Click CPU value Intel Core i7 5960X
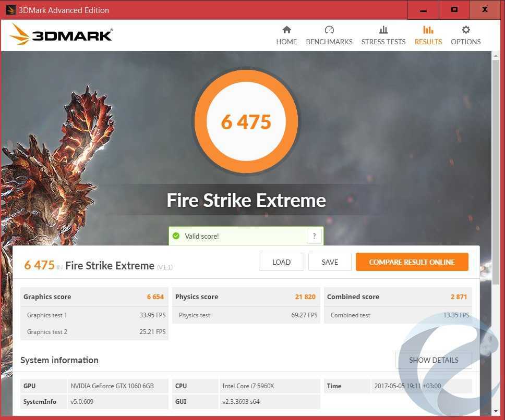This screenshot has height=420, width=505. 248,386
